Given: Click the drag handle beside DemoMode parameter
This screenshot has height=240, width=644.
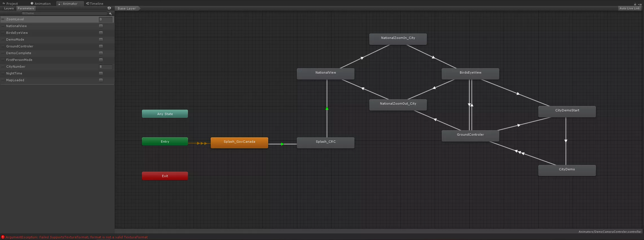Looking at the screenshot, I should (x=3, y=39).
